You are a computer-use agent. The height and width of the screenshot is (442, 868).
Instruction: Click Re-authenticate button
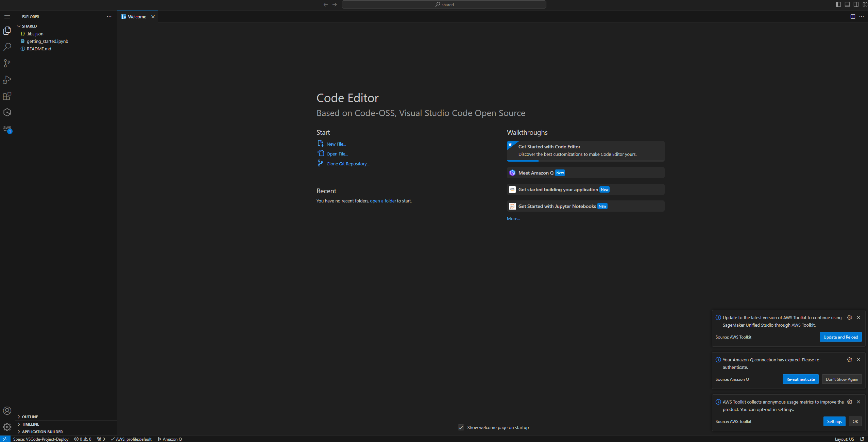[800, 379]
